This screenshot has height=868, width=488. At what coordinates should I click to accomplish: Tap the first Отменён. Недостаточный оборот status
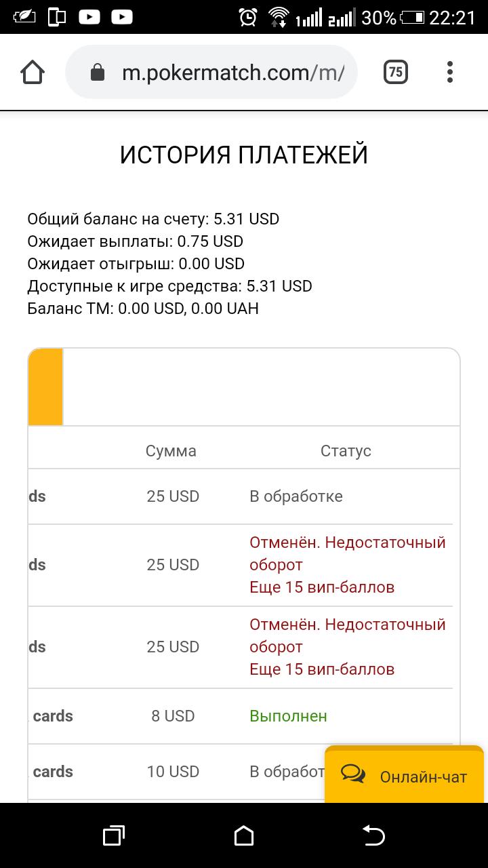[x=348, y=553]
